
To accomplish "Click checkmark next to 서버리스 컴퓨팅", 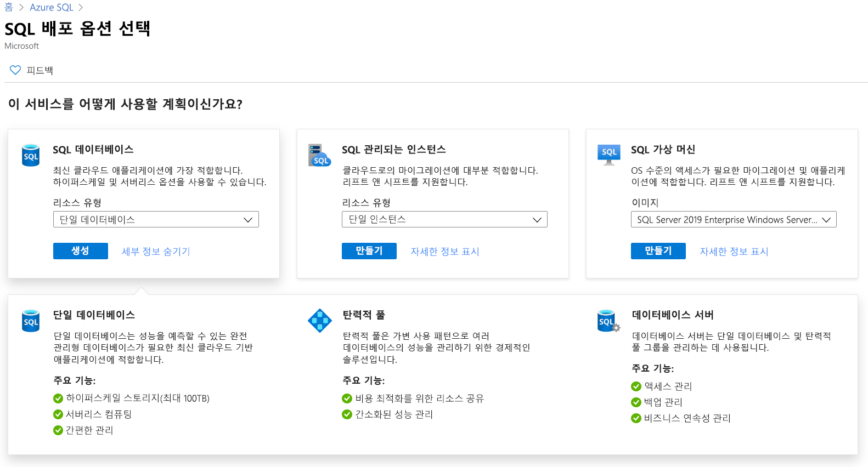I will click(58, 414).
